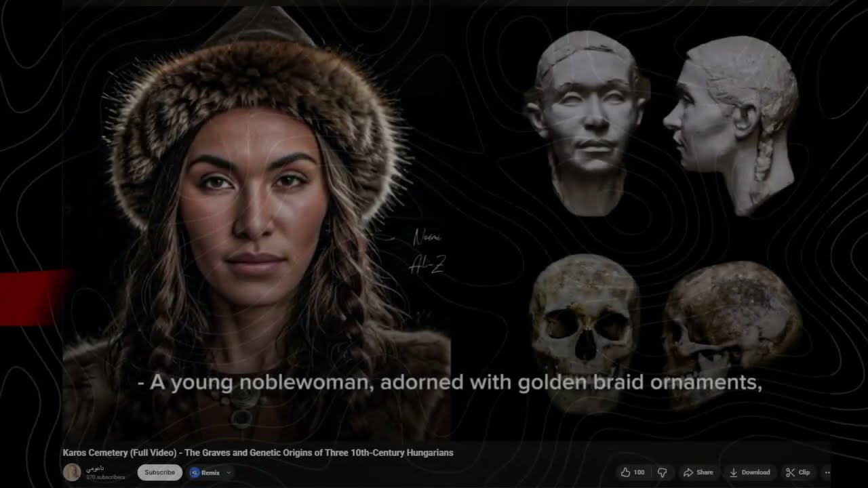This screenshot has width=868, height=488.
Task: Click the Karos Cemetery video title
Action: pyautogui.click(x=258, y=453)
